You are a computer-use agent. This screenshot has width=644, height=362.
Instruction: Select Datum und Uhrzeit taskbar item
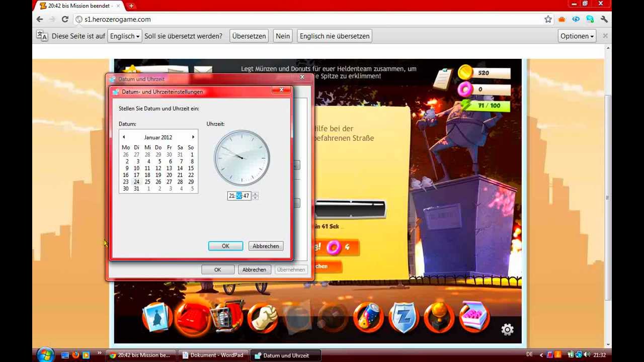click(x=286, y=355)
